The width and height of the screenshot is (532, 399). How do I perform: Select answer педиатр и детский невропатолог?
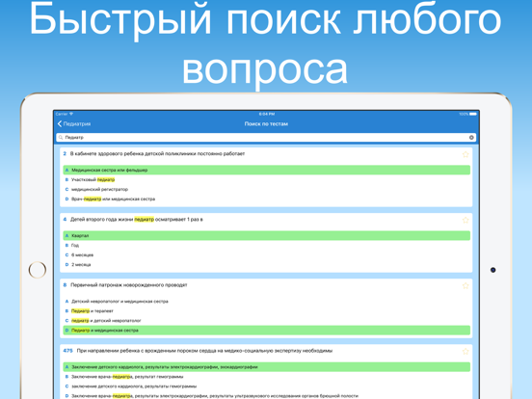(x=266, y=320)
